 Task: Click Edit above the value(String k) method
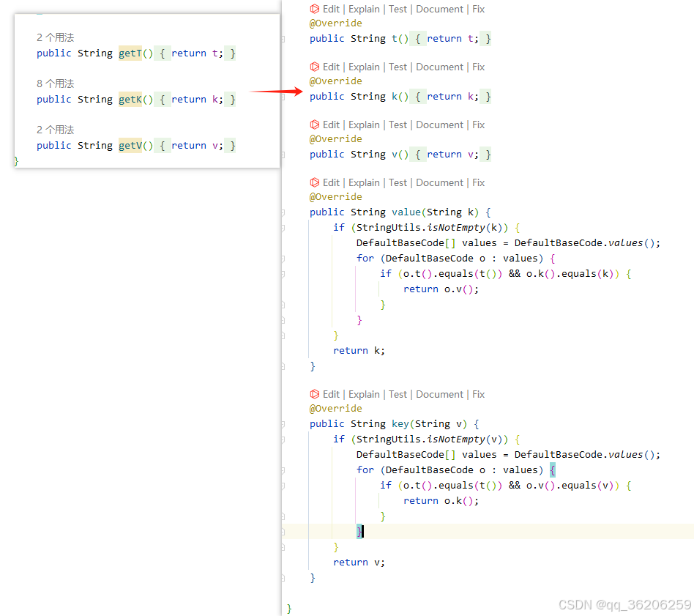tap(331, 182)
